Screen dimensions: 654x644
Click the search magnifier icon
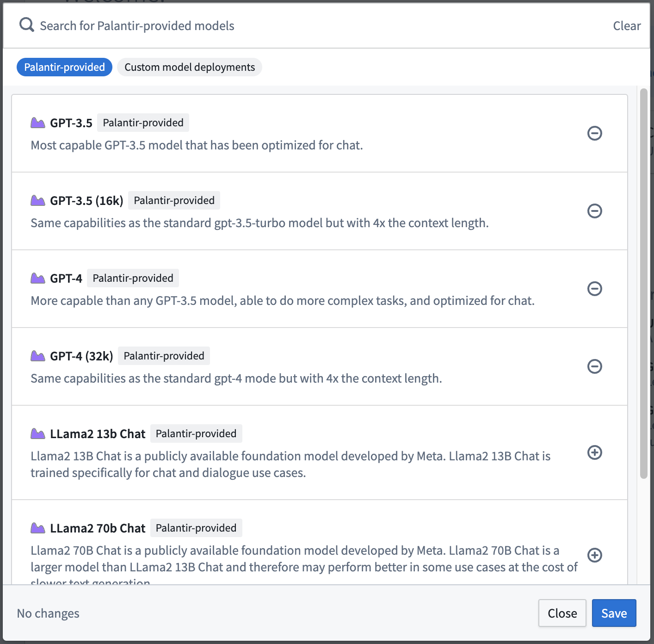pyautogui.click(x=26, y=25)
